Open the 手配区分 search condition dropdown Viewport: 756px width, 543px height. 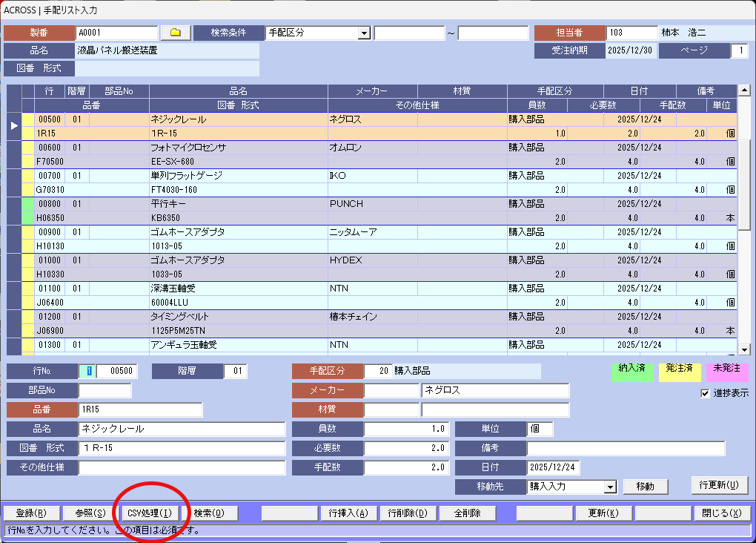pyautogui.click(x=363, y=33)
